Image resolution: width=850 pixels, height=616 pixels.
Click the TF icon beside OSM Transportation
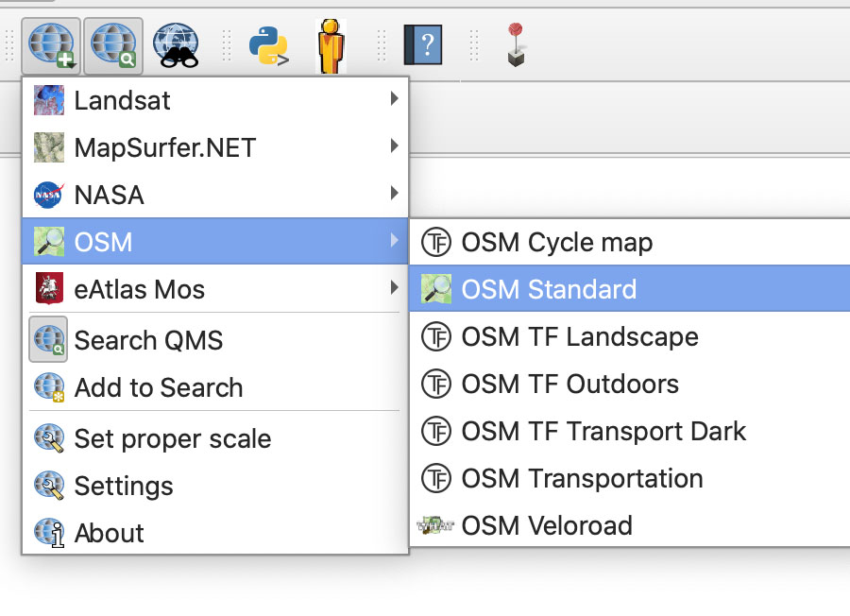[x=435, y=478]
